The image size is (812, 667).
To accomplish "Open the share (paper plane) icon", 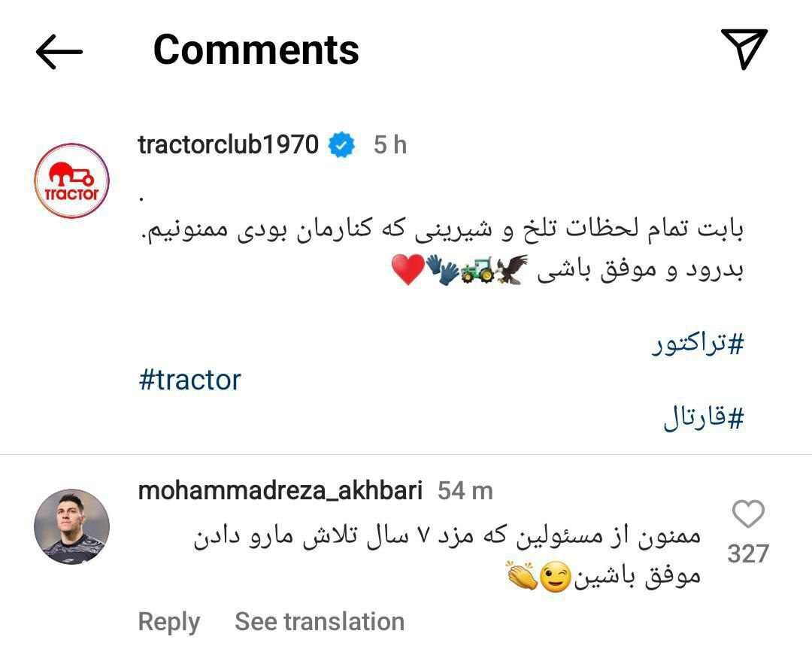I will (x=744, y=47).
